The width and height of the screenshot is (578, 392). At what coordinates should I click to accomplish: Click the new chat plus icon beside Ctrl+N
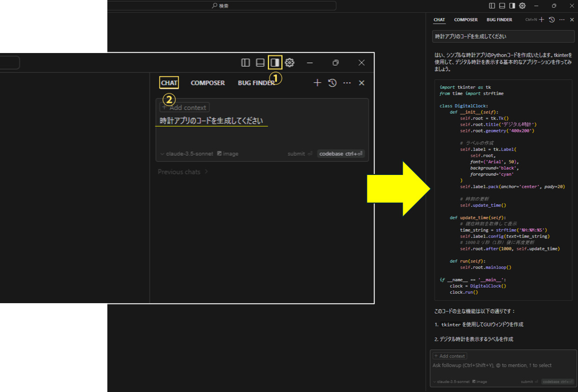click(541, 19)
